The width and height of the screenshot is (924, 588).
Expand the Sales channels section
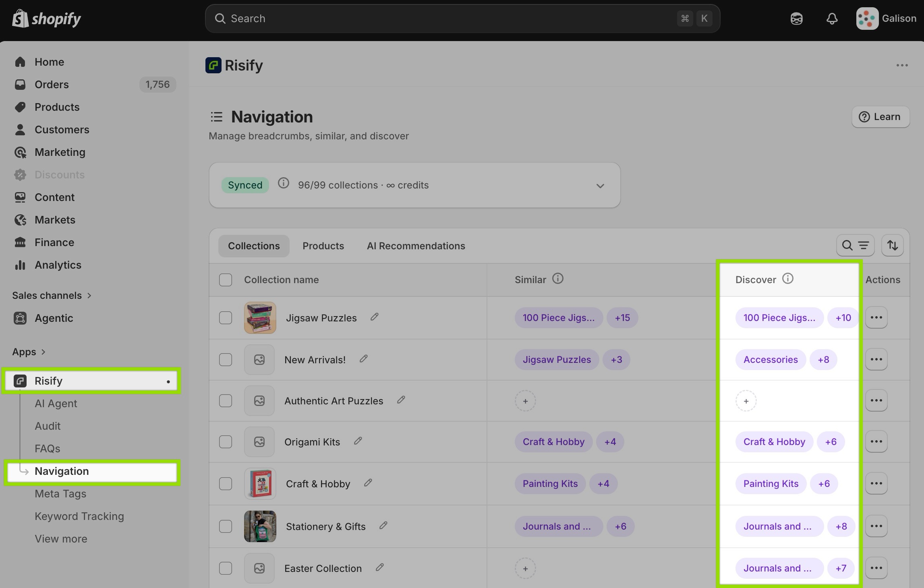(x=52, y=296)
